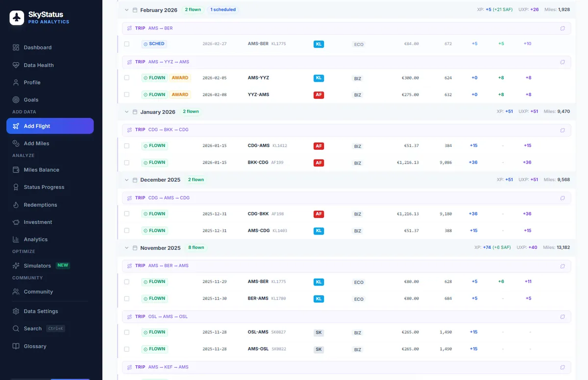Open Redemptions flame icon in sidebar

[x=16, y=205]
